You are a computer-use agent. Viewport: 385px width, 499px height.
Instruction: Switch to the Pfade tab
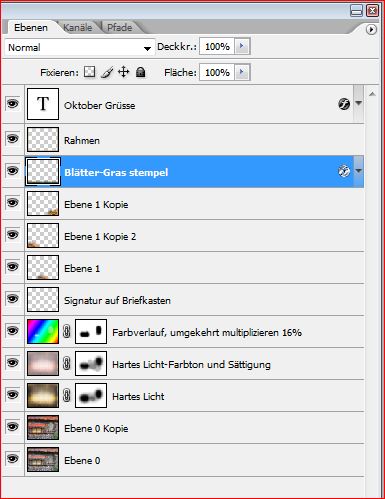[120, 27]
